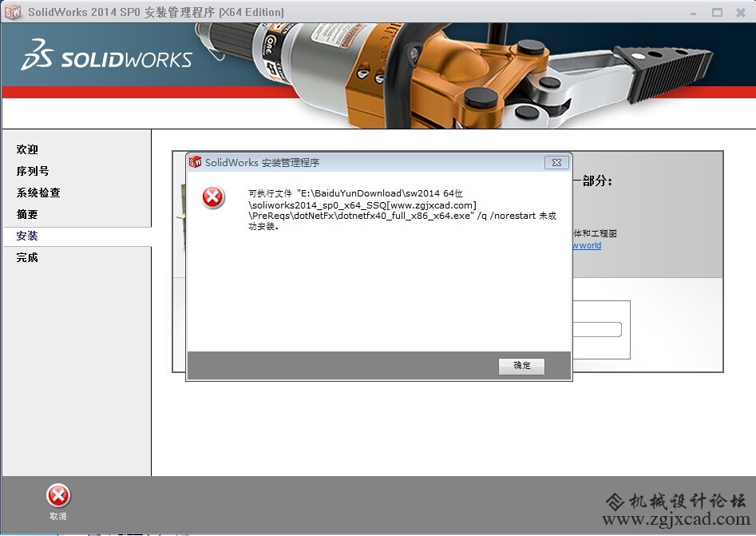Select the 序列号 step in sidebar
Screen dimensions: 756x536
pos(33,171)
